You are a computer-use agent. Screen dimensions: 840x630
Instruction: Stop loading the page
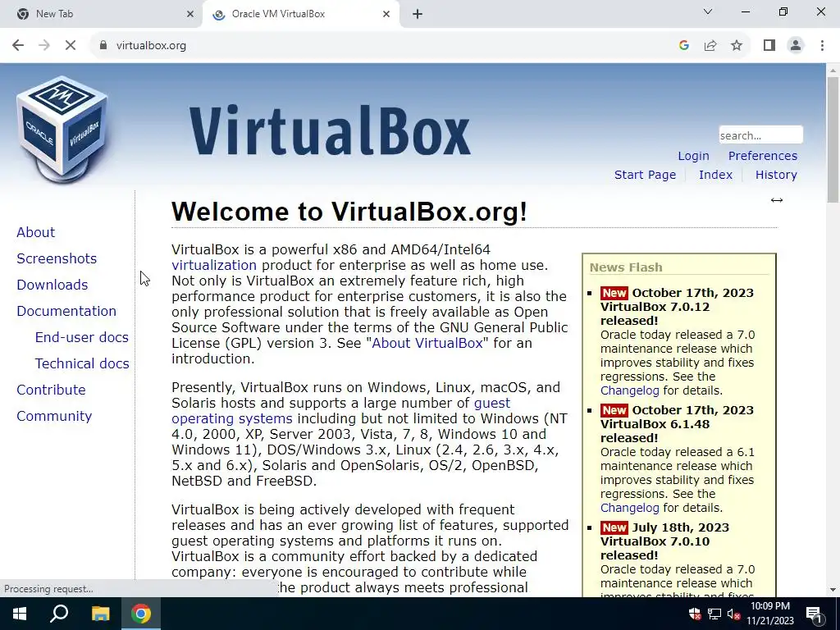tap(71, 46)
